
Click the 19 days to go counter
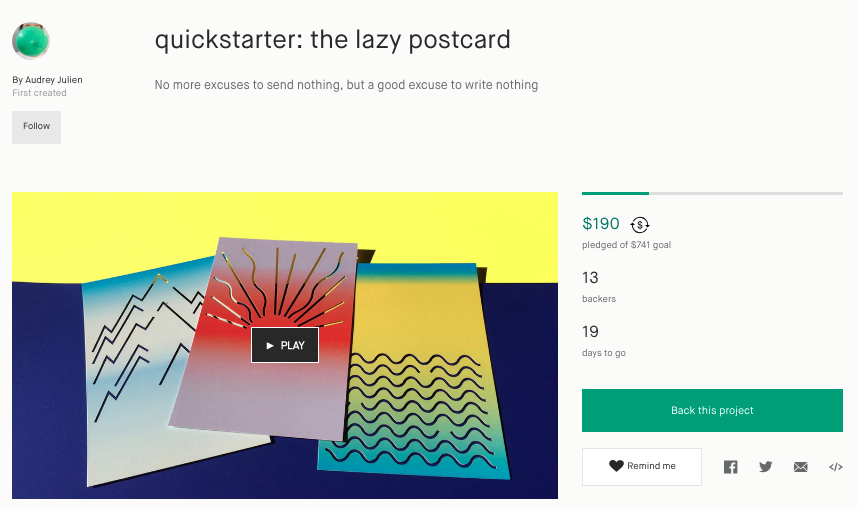(x=604, y=341)
